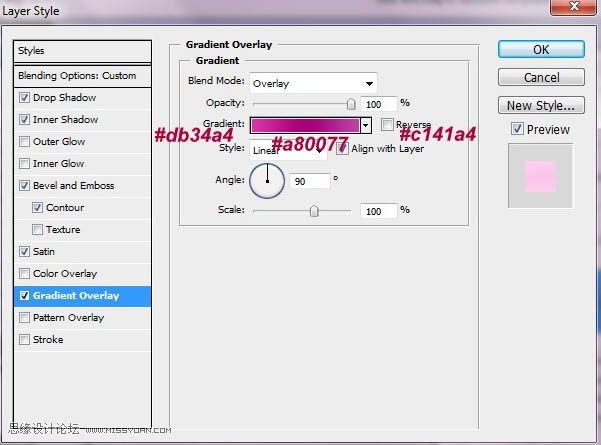The width and height of the screenshot is (601, 445).
Task: Click the pink gradient preview bar
Action: click(x=305, y=125)
